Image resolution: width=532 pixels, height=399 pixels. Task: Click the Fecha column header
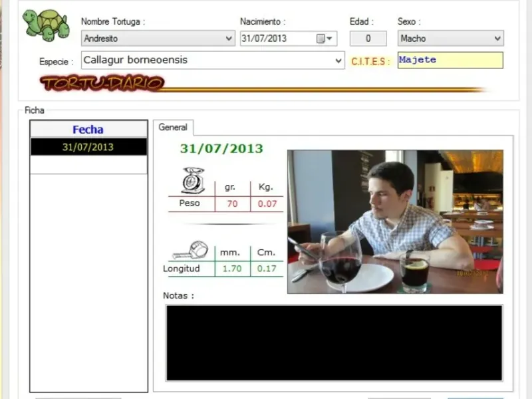(x=88, y=129)
